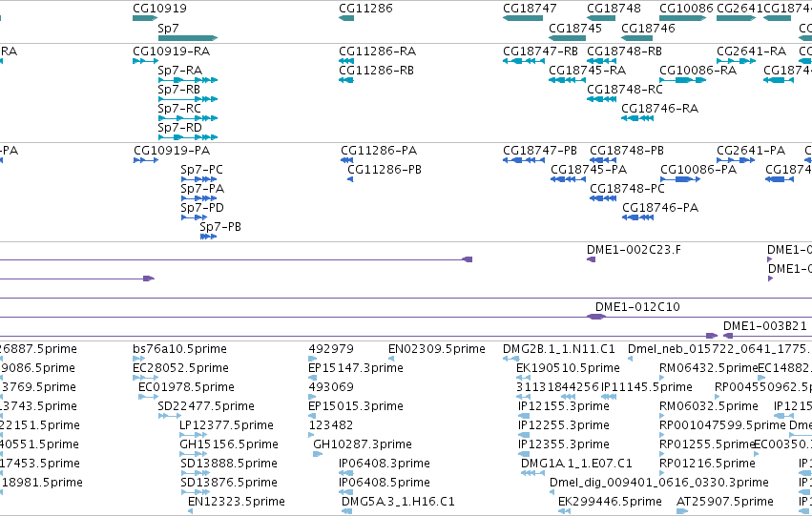Select the DME1-002C23.F feature
This screenshot has height=516, width=812.
[634, 250]
